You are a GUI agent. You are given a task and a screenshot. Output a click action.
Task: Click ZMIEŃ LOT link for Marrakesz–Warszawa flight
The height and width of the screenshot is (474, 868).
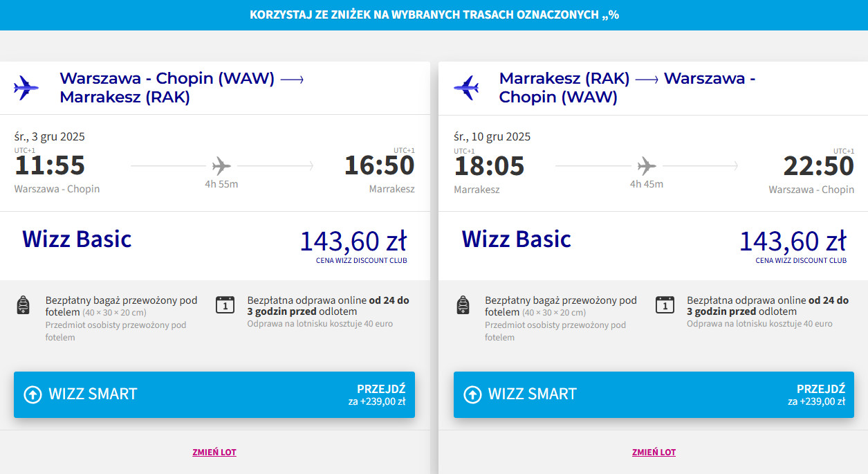[x=654, y=453]
